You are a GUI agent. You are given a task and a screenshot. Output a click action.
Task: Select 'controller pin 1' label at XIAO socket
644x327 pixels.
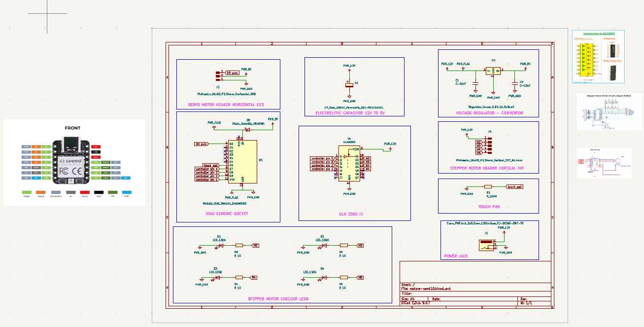[207, 180]
